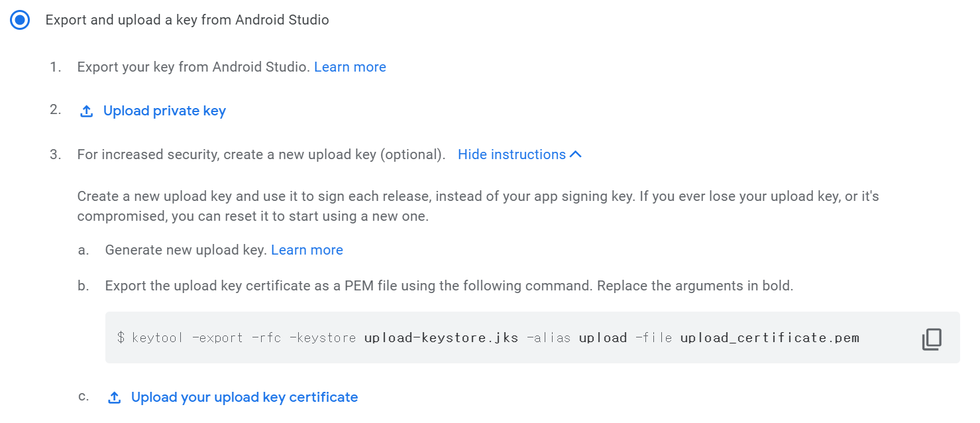Click the 'Export and upload a key' label

(x=187, y=20)
